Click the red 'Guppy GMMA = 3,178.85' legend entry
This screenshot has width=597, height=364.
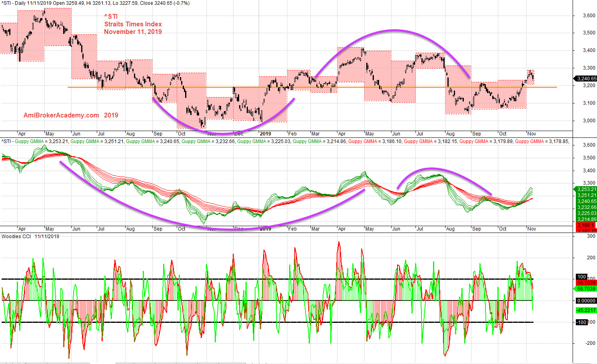tap(542, 141)
